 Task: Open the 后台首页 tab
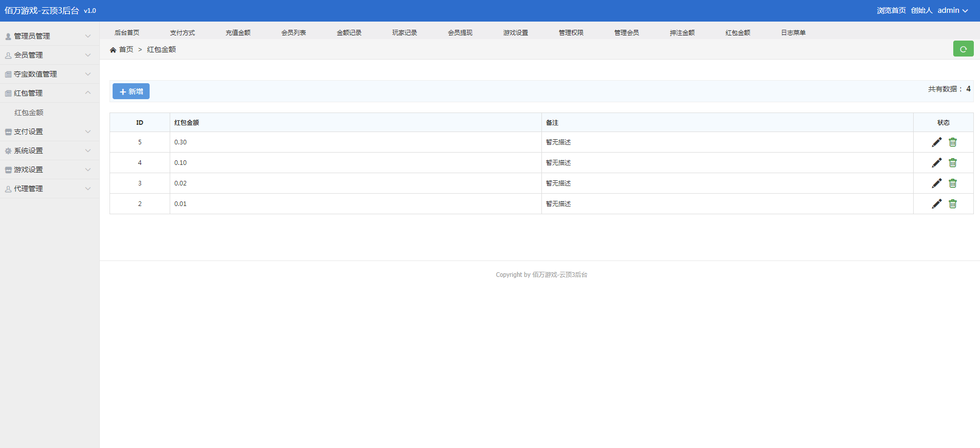point(127,32)
